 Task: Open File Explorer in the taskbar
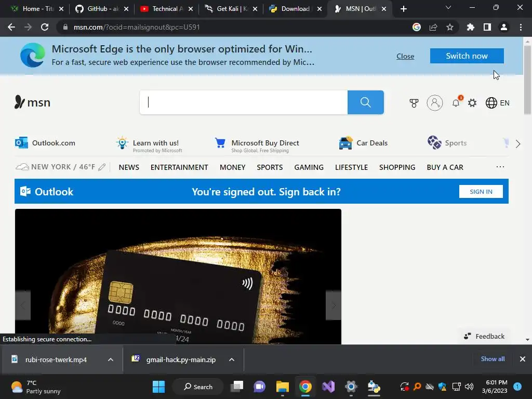282,387
